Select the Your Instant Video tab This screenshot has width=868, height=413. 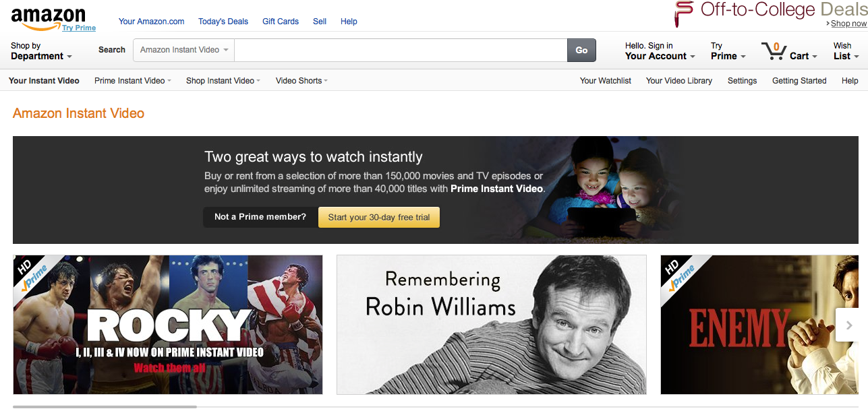point(44,80)
